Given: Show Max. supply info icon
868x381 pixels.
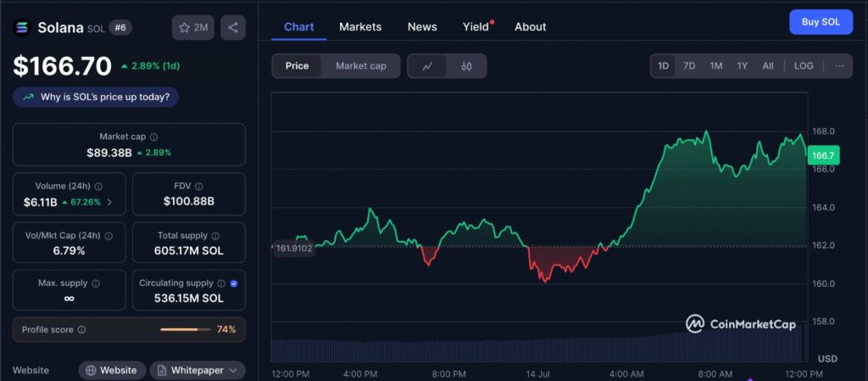Looking at the screenshot, I should [x=95, y=283].
